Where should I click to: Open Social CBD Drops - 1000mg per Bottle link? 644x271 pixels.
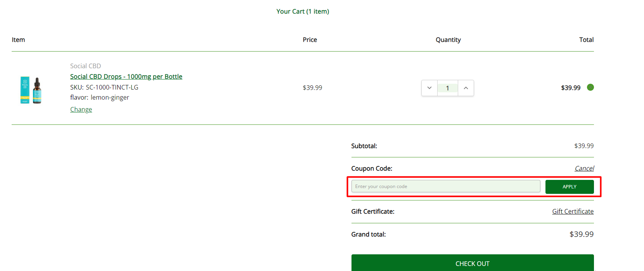[126, 76]
